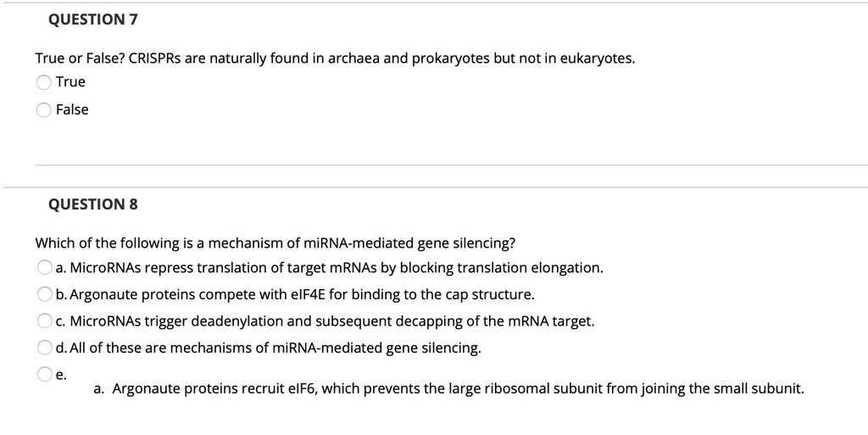
Task: Click the QUESTION 8 heading
Action: tap(93, 204)
